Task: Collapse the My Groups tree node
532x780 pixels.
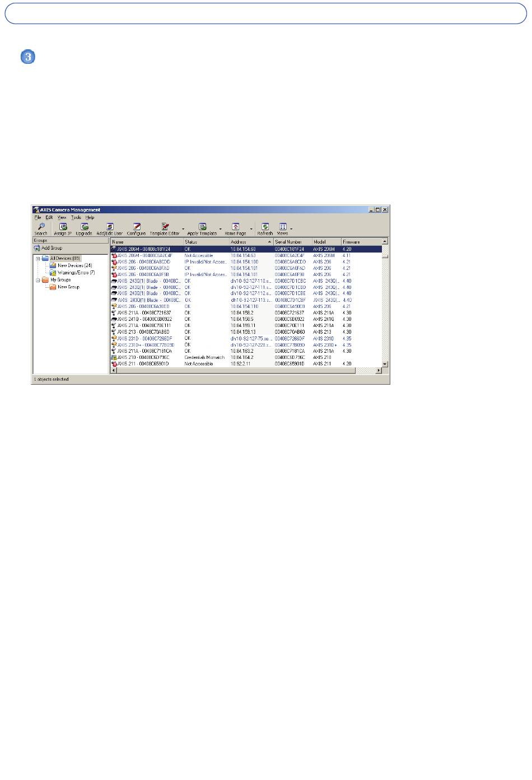Action: (x=38, y=279)
